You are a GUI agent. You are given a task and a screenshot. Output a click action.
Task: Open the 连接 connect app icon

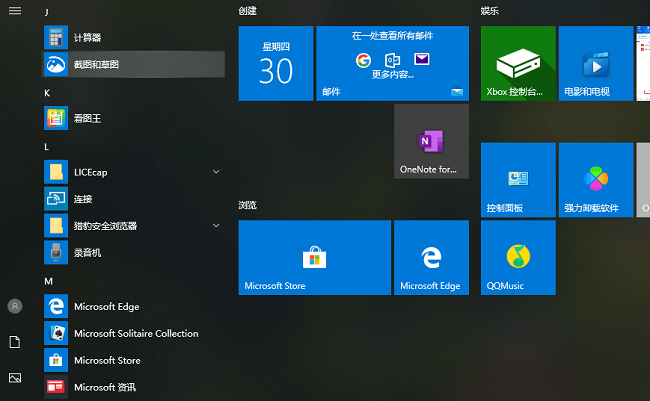click(x=56, y=199)
